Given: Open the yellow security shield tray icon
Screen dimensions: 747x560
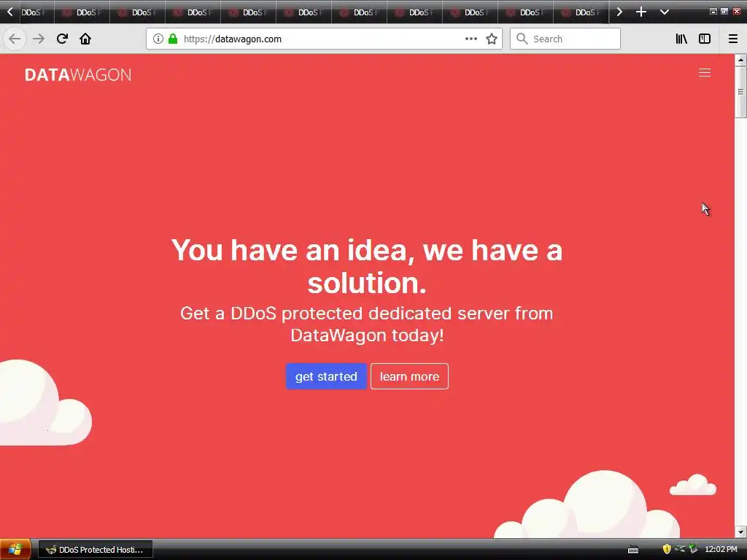Looking at the screenshot, I should pos(667,549).
